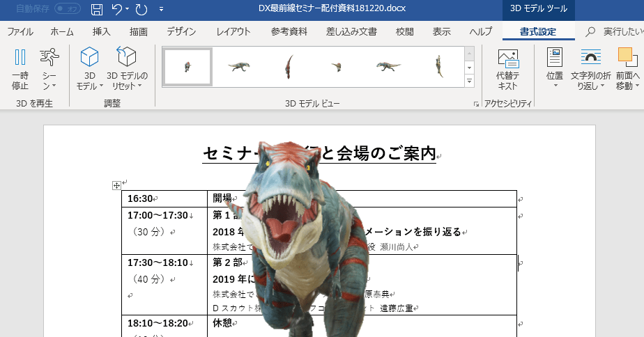Open the ファイル tab
This screenshot has height=337, width=644.
coord(20,31)
